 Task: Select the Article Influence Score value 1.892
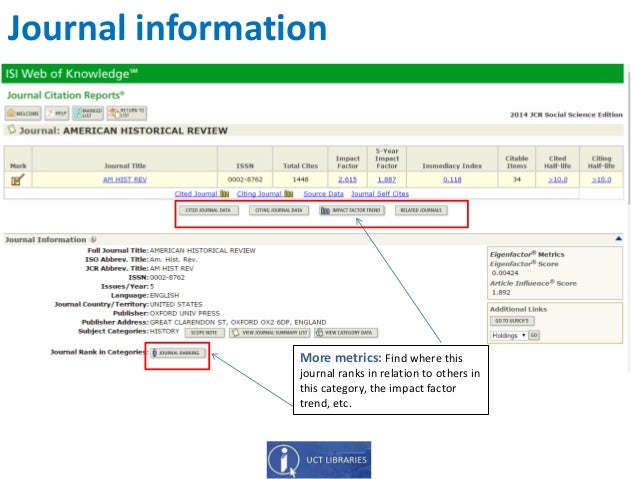[501, 293]
